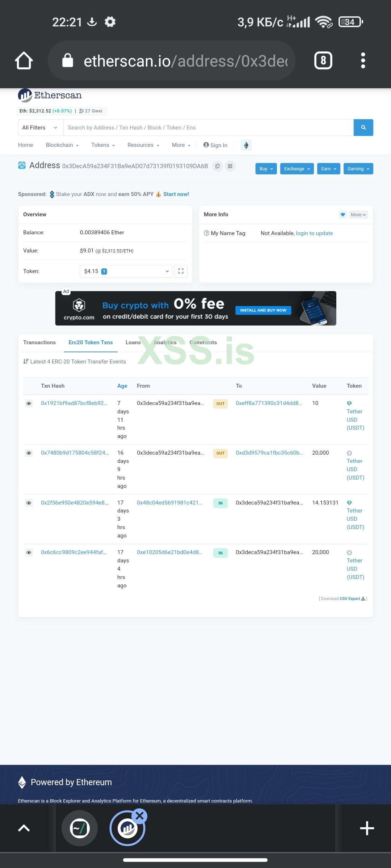The height and width of the screenshot is (868, 391).
Task: Click the heart watchlist icon in More Info
Action: pos(343,214)
